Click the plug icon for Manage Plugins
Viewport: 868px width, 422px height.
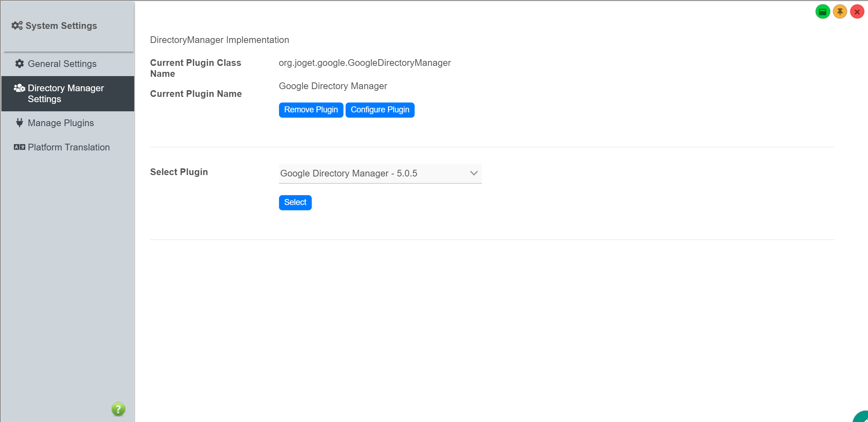19,123
